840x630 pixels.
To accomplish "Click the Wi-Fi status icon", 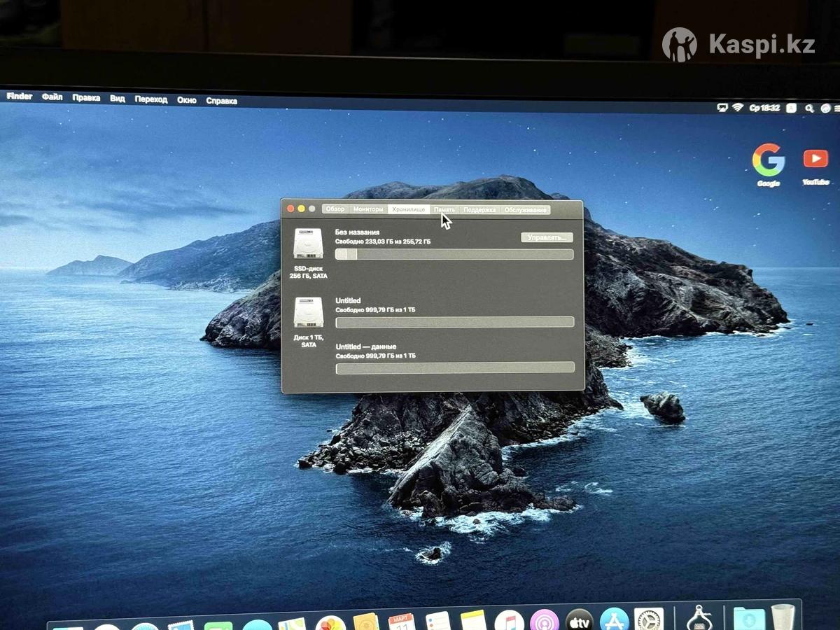I will tap(737, 108).
